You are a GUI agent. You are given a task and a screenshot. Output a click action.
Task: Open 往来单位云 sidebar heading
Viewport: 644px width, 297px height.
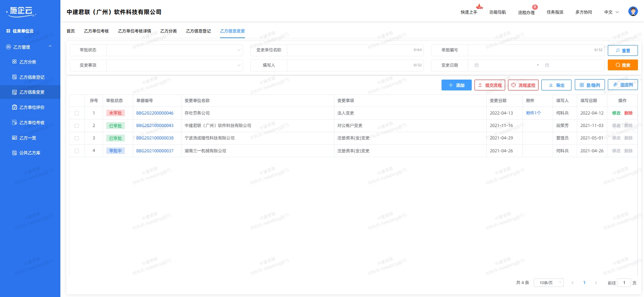pos(23,31)
